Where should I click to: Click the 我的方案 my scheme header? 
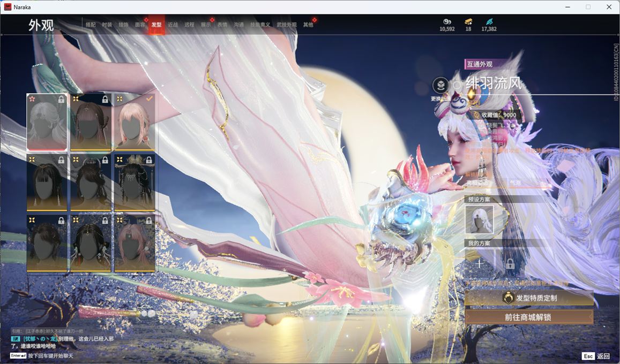tap(479, 243)
